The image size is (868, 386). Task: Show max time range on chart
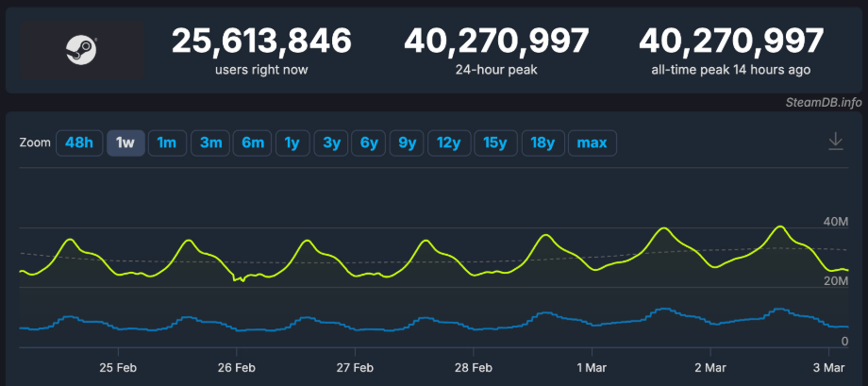point(592,143)
